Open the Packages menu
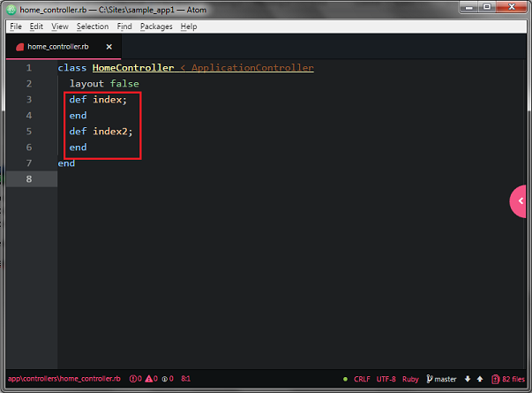 pos(156,26)
